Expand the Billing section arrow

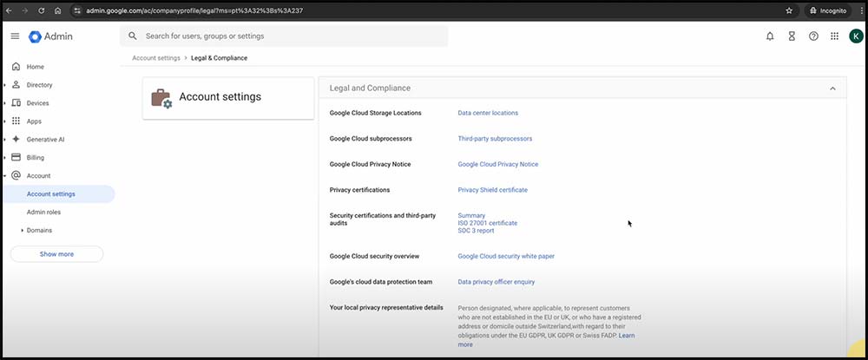4,158
